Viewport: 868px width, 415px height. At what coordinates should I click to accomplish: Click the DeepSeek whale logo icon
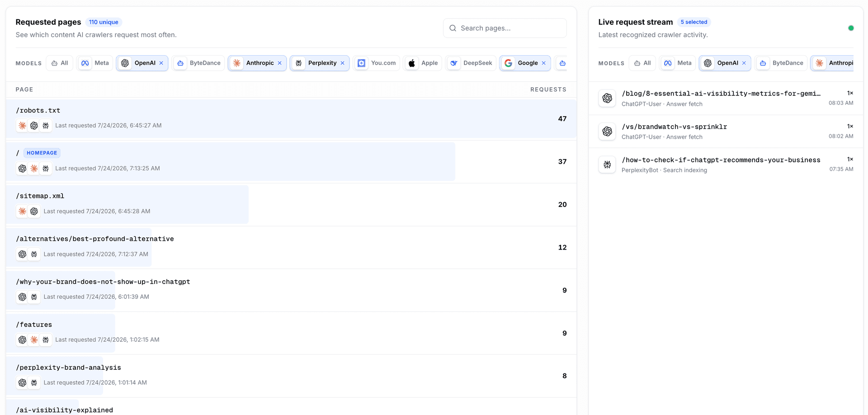coord(454,63)
